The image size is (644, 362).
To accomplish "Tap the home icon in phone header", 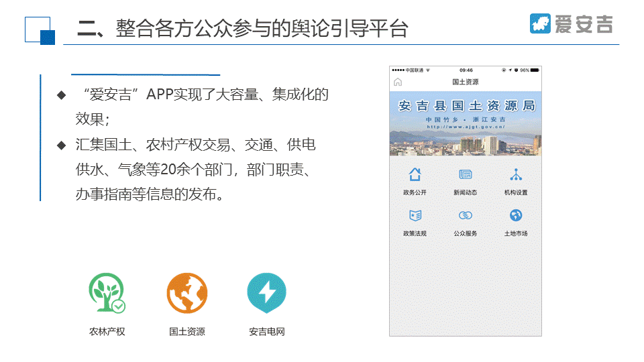I will pyautogui.click(x=398, y=82).
